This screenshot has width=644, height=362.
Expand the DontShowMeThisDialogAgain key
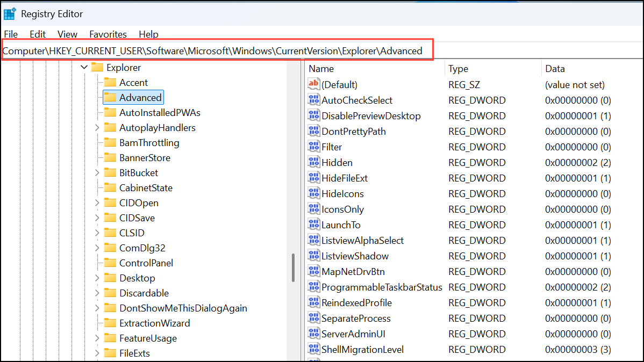click(97, 308)
